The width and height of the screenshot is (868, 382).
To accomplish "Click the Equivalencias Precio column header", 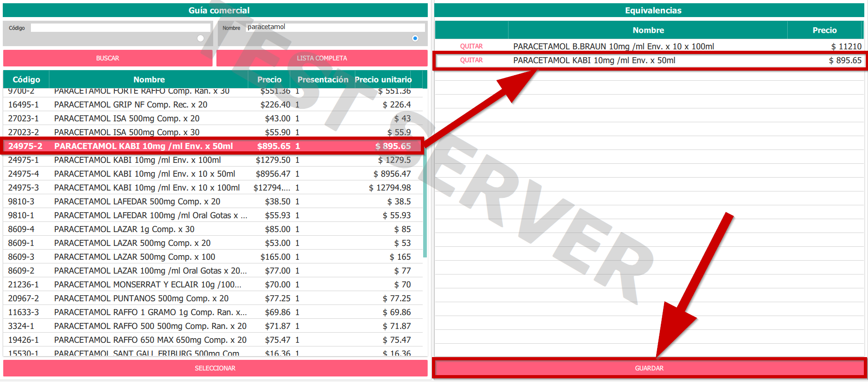I will 824,30.
